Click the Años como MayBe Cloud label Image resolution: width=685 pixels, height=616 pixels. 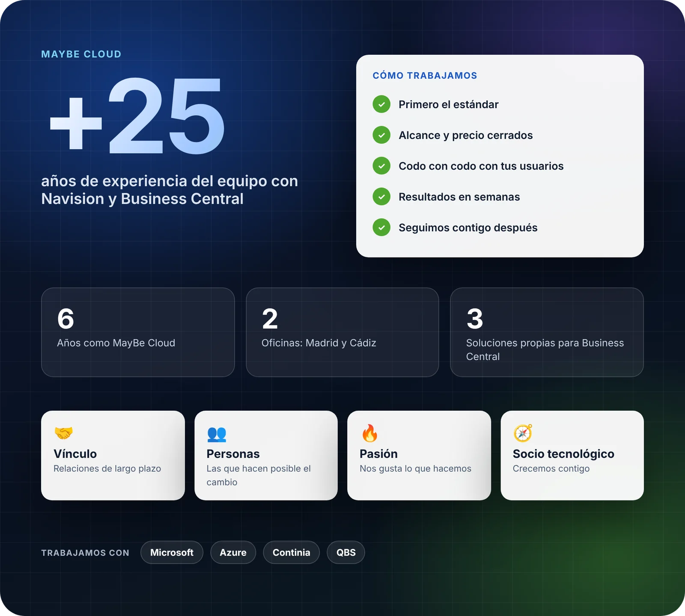point(116,343)
